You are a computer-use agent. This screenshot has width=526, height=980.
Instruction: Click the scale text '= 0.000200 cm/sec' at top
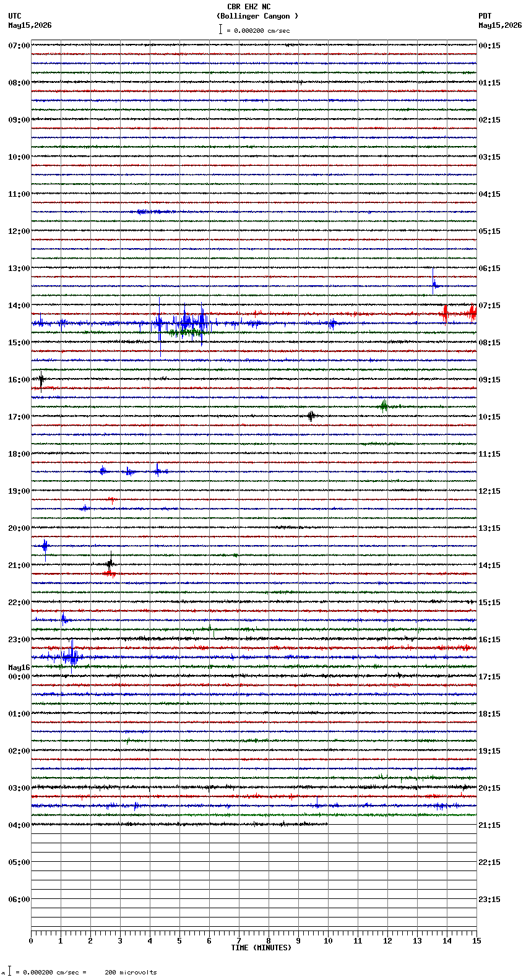258,30
